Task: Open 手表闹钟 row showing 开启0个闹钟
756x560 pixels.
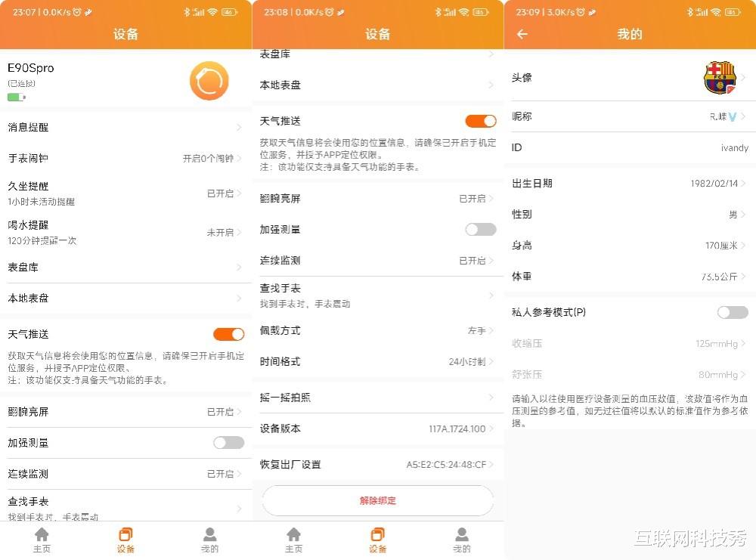Action: (125, 158)
